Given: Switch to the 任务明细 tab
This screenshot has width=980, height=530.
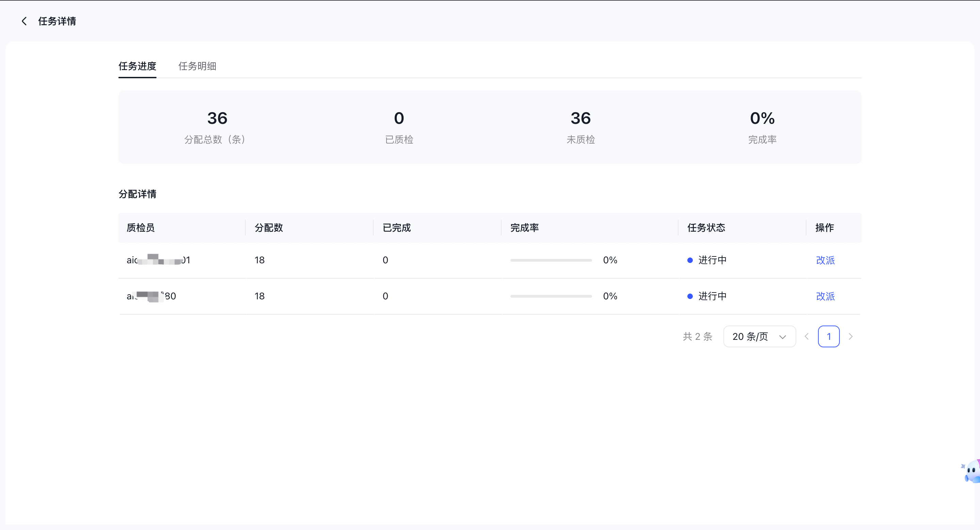Looking at the screenshot, I should (x=197, y=66).
